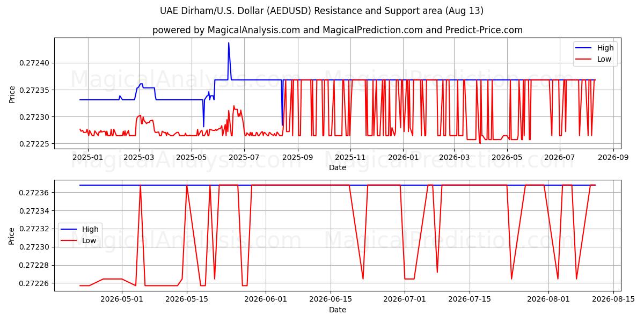The image size is (644, 322).
Task: Click the red line sample in upper legend
Action: 584,59
